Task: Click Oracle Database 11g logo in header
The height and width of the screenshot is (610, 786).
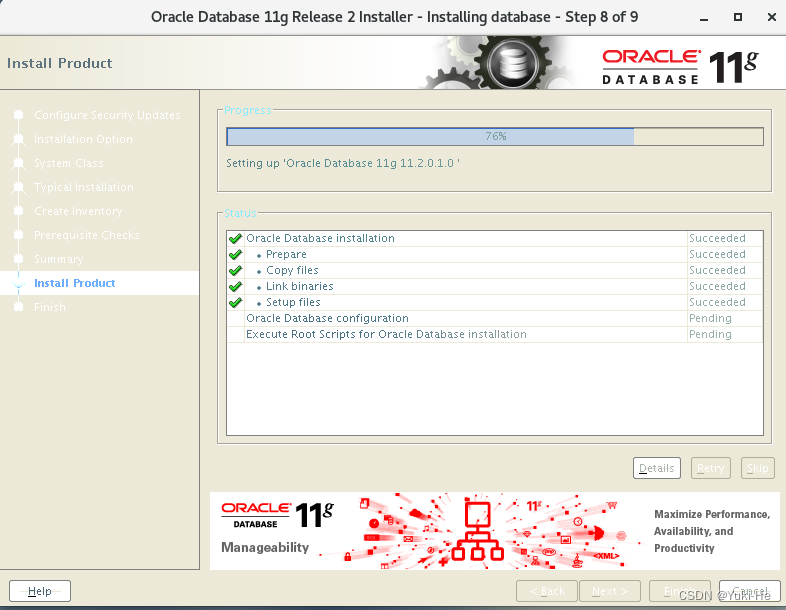Action: pos(680,67)
